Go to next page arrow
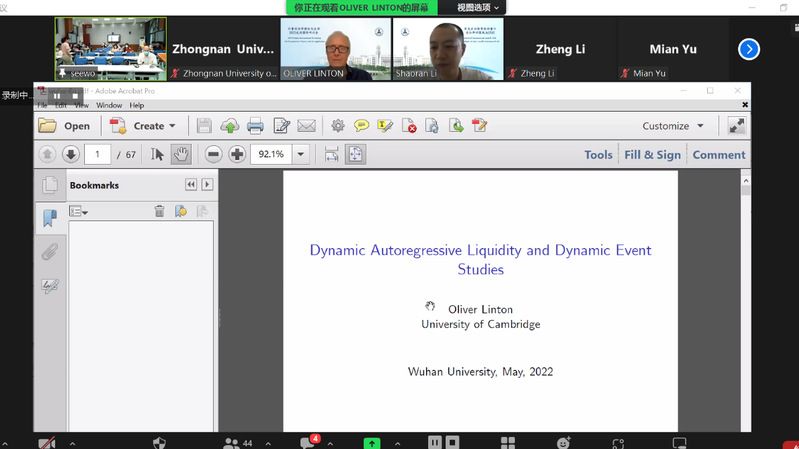This screenshot has height=449, width=799. [70, 154]
